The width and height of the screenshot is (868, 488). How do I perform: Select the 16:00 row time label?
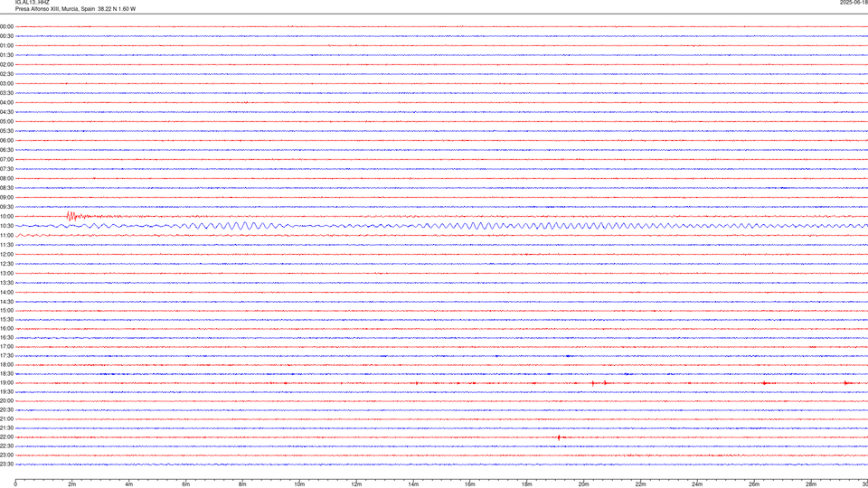point(6,329)
